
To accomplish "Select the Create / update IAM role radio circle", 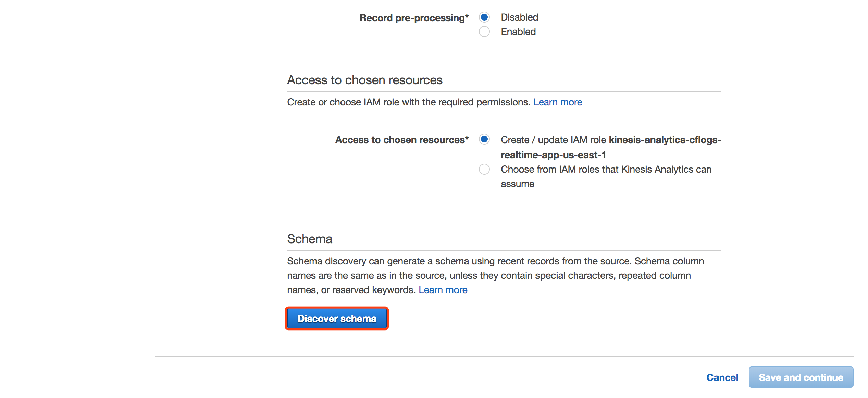I will coord(484,139).
